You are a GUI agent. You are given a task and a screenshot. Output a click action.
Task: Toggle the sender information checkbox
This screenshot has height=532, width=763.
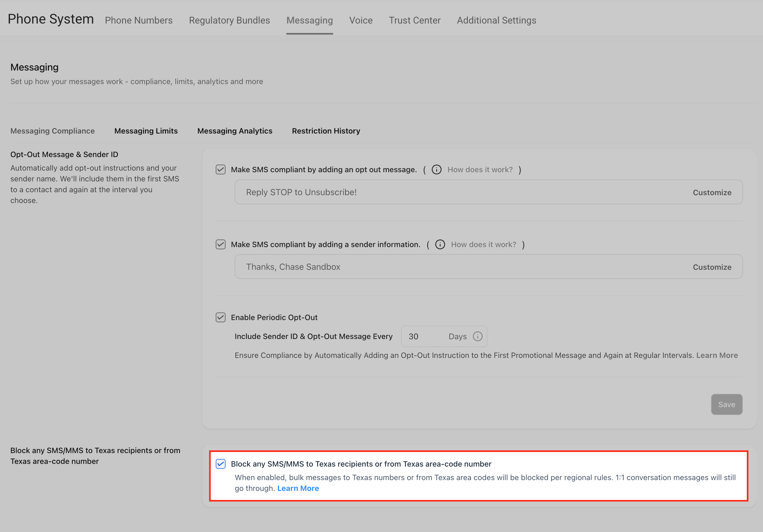coord(221,245)
